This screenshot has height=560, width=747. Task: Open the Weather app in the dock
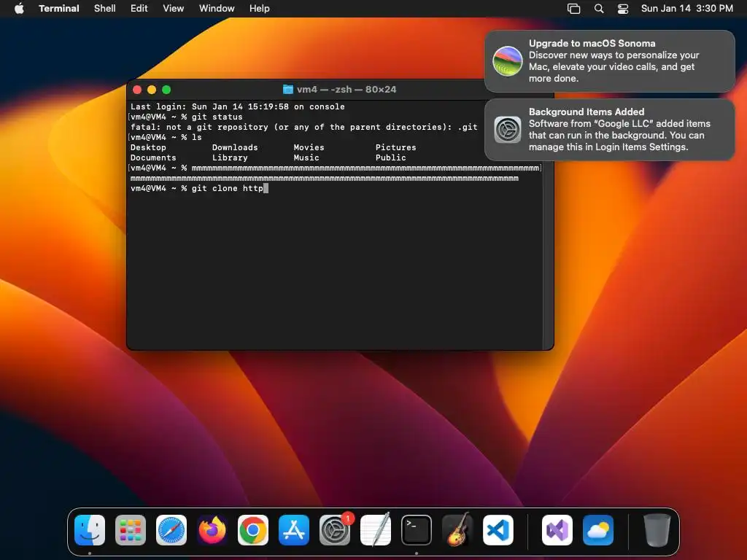(598, 529)
